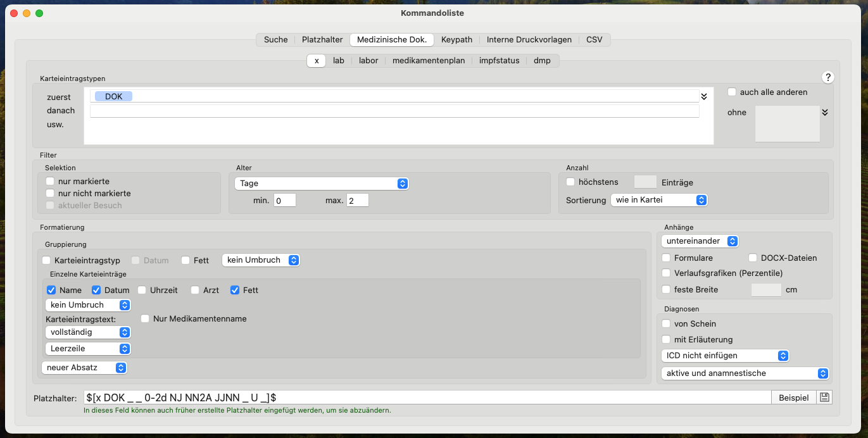Switch to the CSV tab
The height and width of the screenshot is (438, 868).
(594, 39)
